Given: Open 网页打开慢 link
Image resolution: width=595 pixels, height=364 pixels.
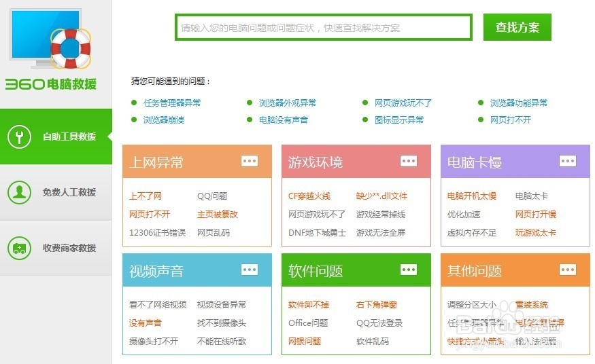Looking at the screenshot, I should point(536,215).
